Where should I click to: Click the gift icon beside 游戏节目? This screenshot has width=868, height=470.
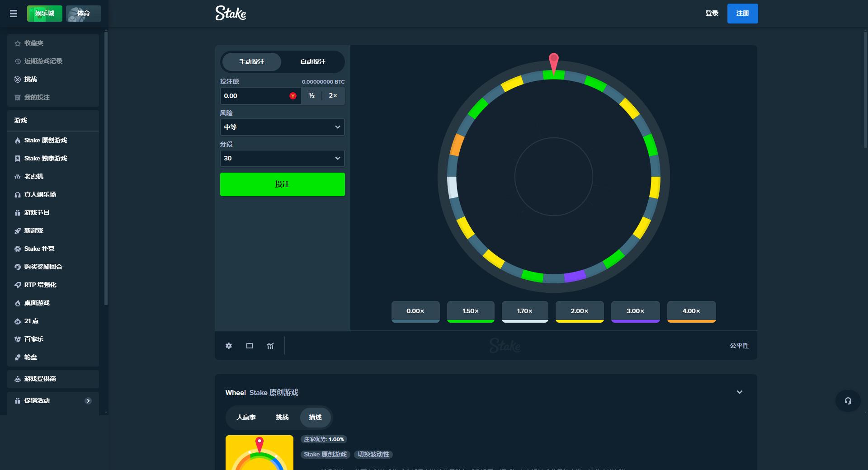pos(18,213)
